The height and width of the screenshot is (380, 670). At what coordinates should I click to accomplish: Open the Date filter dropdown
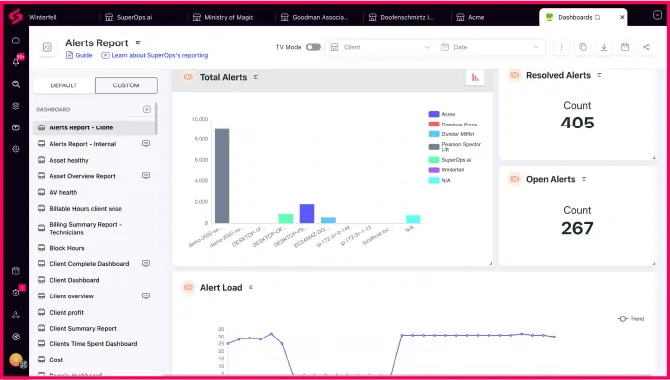[x=490, y=47]
